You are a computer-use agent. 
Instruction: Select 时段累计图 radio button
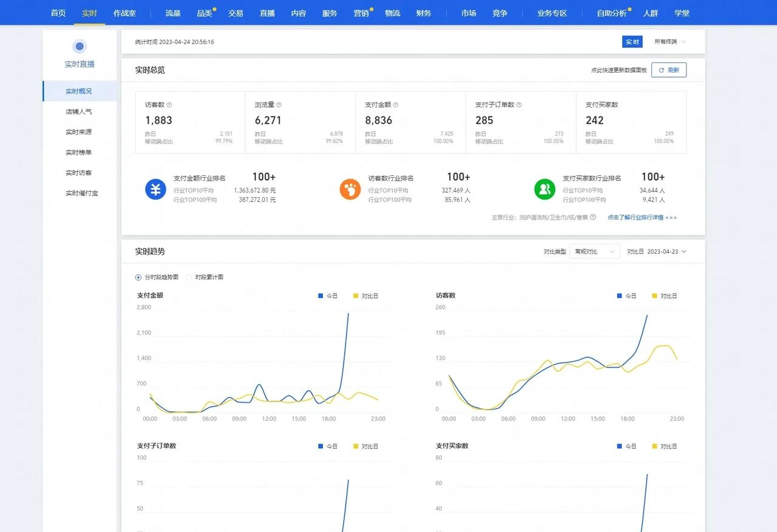click(x=189, y=277)
